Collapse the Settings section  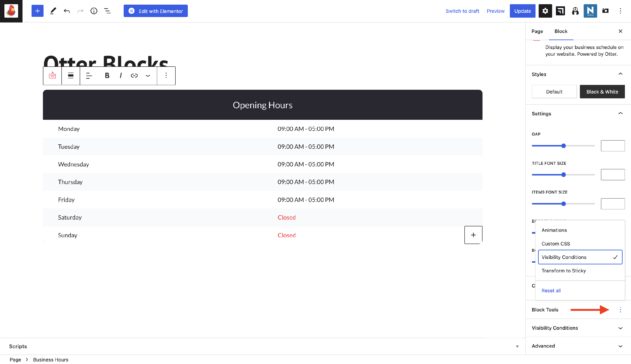620,113
